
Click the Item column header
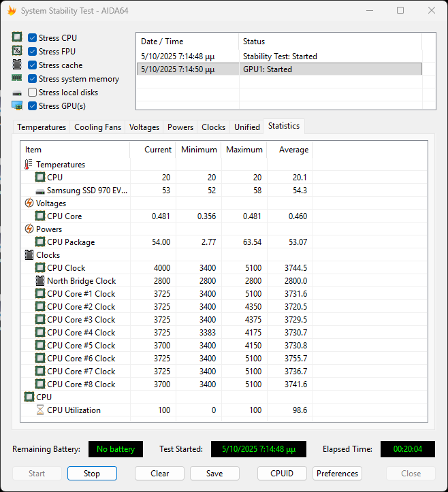tap(75, 150)
